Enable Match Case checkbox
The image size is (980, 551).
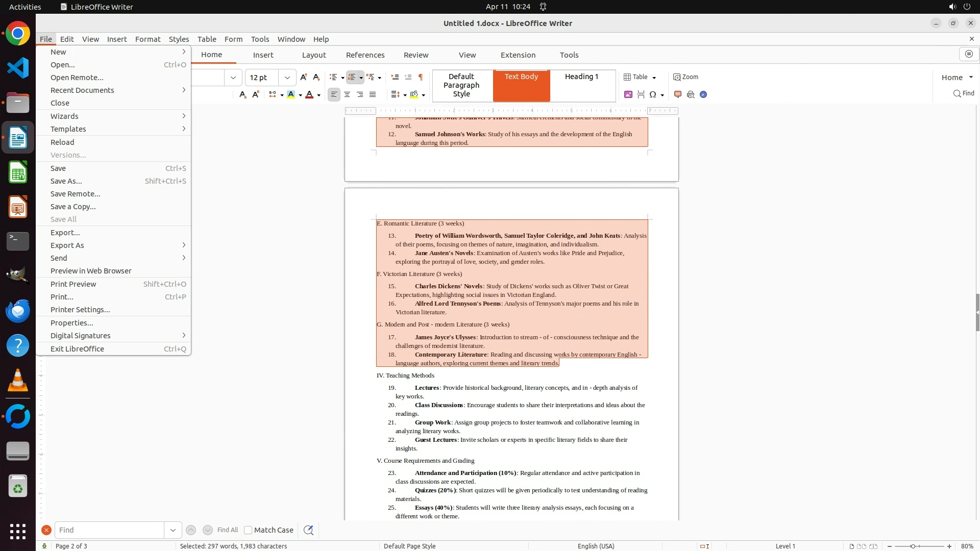(x=248, y=530)
